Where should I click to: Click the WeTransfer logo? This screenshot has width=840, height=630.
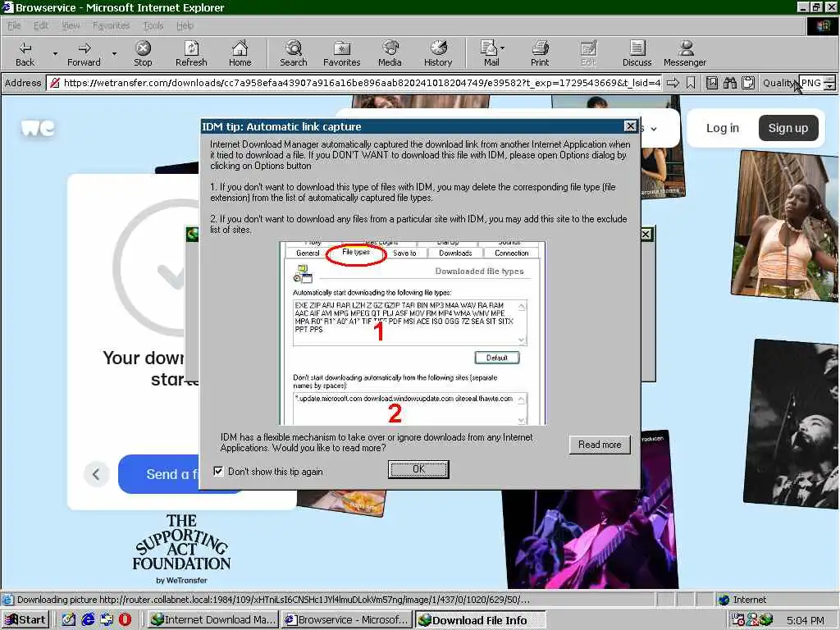[38, 128]
